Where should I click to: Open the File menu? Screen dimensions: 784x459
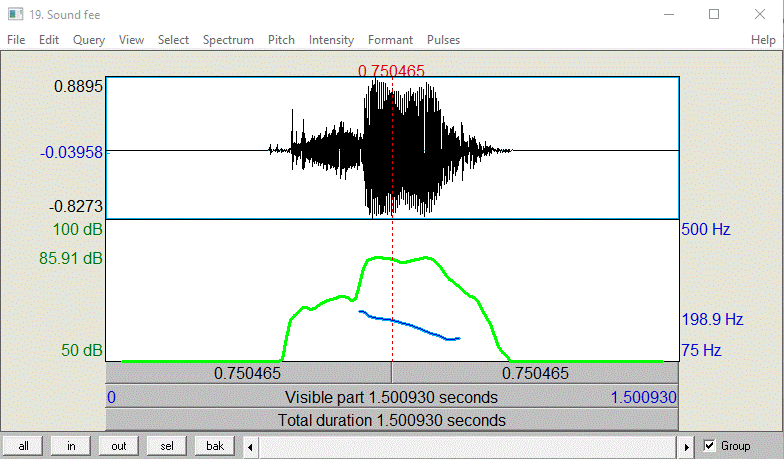pos(16,40)
